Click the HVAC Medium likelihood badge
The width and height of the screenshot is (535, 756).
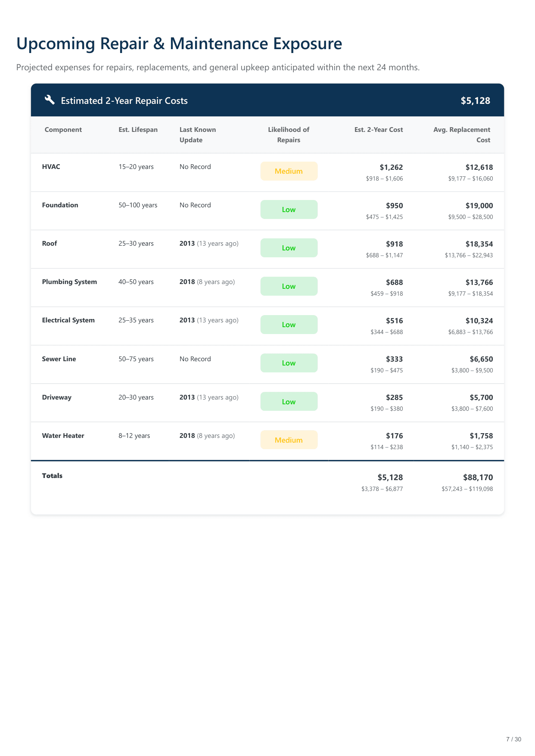click(289, 171)
